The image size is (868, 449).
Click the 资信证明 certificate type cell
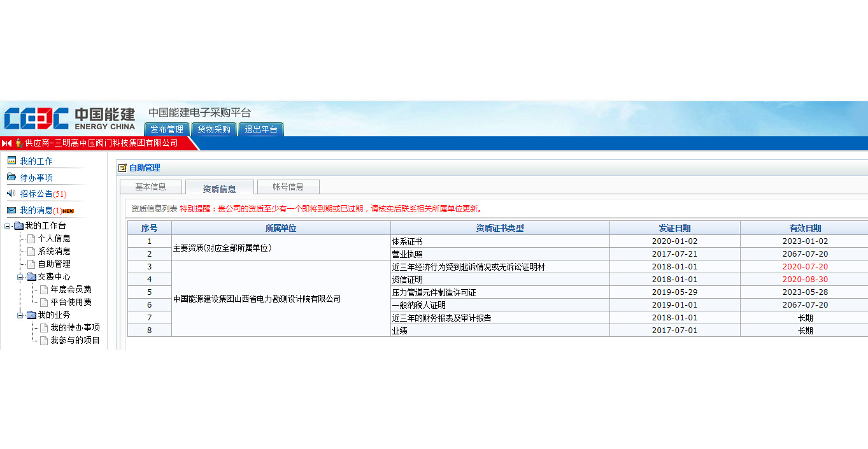point(500,280)
